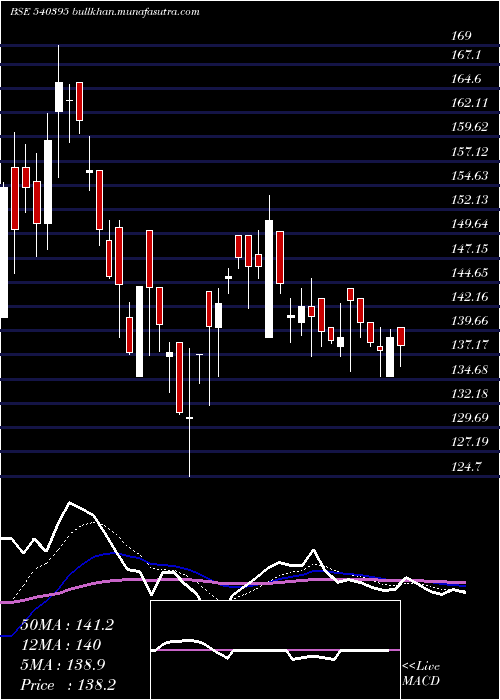Click the Price : 138.2 readout

pyautogui.click(x=69, y=685)
